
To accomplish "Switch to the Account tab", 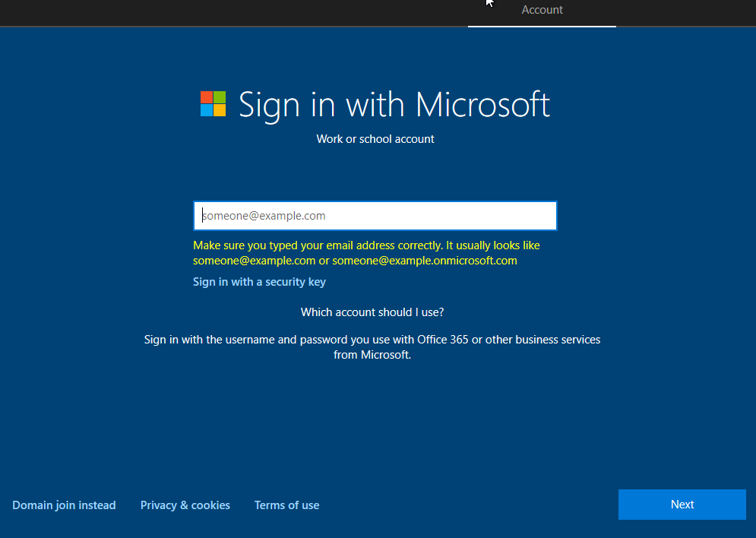I will (542, 11).
